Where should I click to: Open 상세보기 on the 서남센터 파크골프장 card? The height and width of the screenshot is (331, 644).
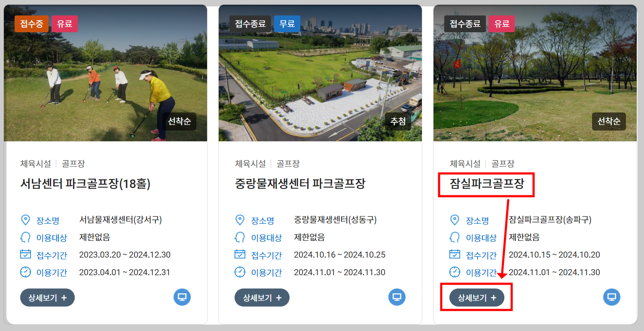[47, 297]
